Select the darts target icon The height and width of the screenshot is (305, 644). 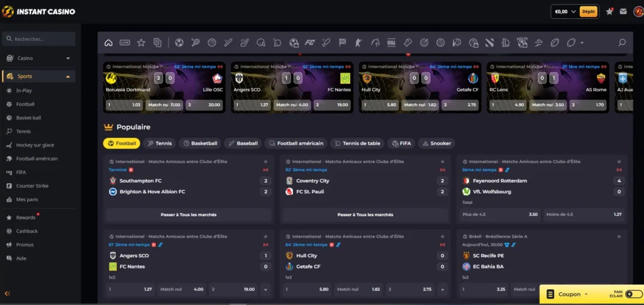[424, 42]
